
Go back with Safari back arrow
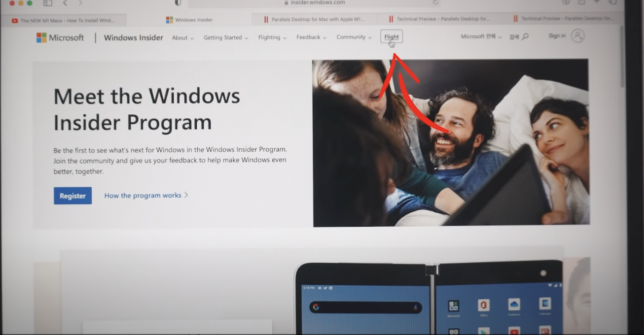coord(65,2)
